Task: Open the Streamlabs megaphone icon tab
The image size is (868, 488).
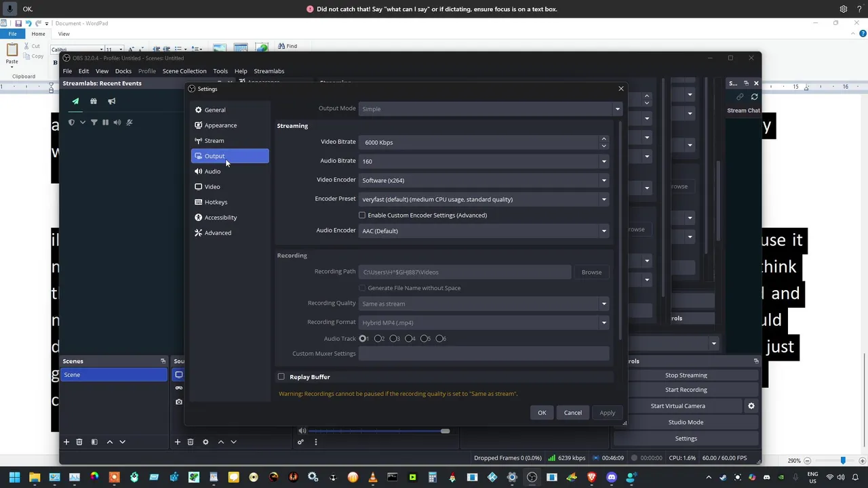Action: pos(112,101)
